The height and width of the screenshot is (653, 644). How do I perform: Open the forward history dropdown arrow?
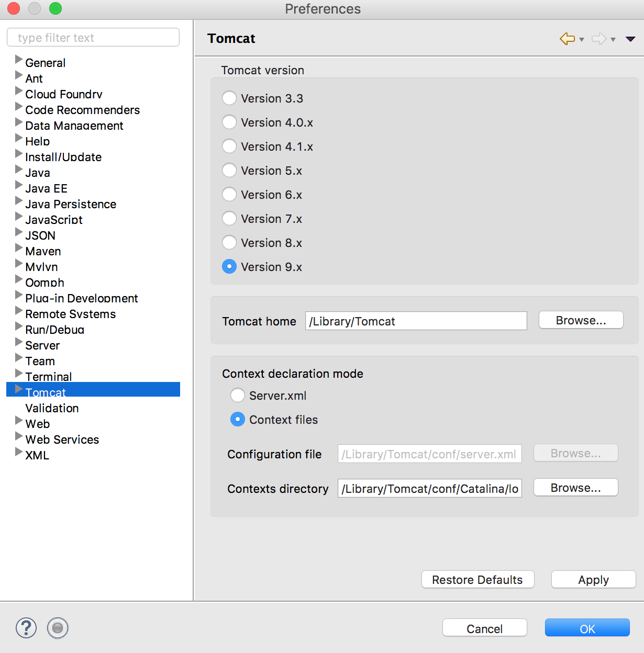pos(613,40)
